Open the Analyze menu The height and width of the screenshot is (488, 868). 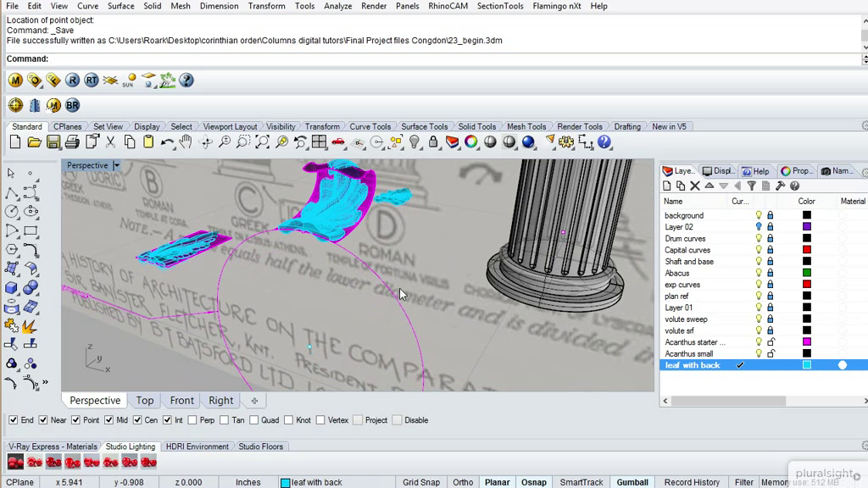[x=337, y=6]
